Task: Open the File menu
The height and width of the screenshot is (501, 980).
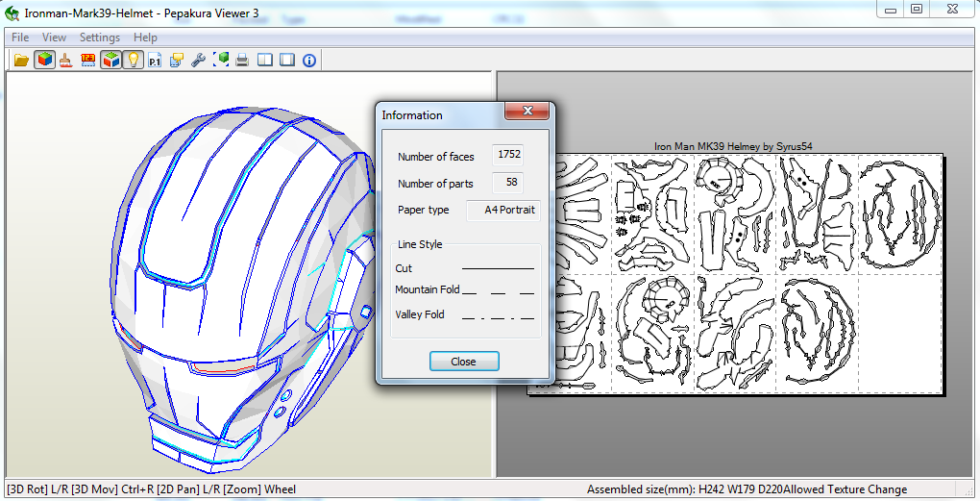Action: point(20,38)
